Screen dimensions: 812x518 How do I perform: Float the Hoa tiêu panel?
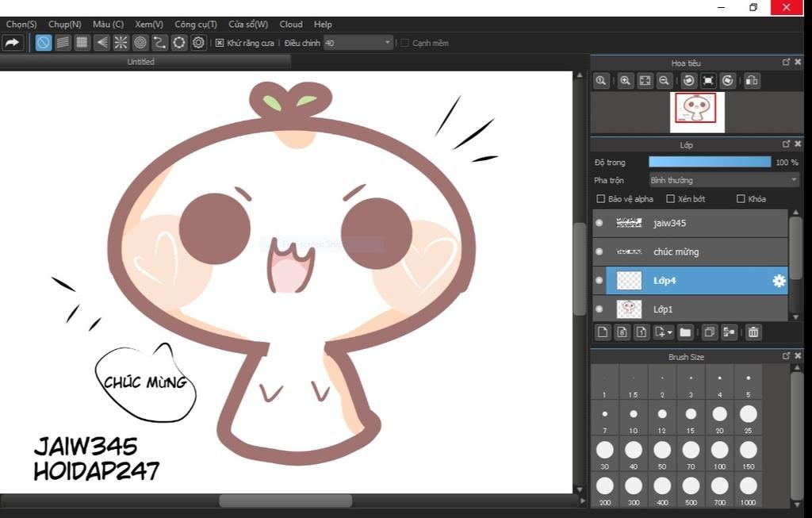tap(786, 62)
